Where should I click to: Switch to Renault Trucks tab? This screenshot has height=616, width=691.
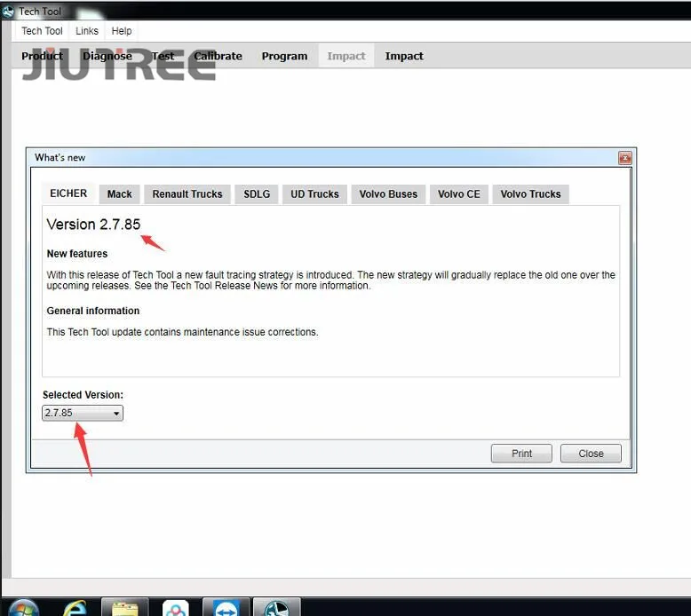click(187, 194)
